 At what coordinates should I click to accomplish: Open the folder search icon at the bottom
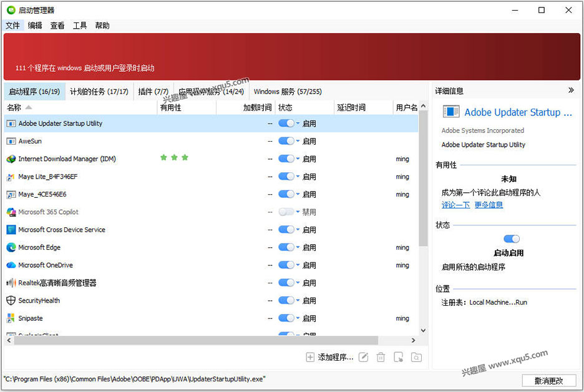click(x=416, y=357)
